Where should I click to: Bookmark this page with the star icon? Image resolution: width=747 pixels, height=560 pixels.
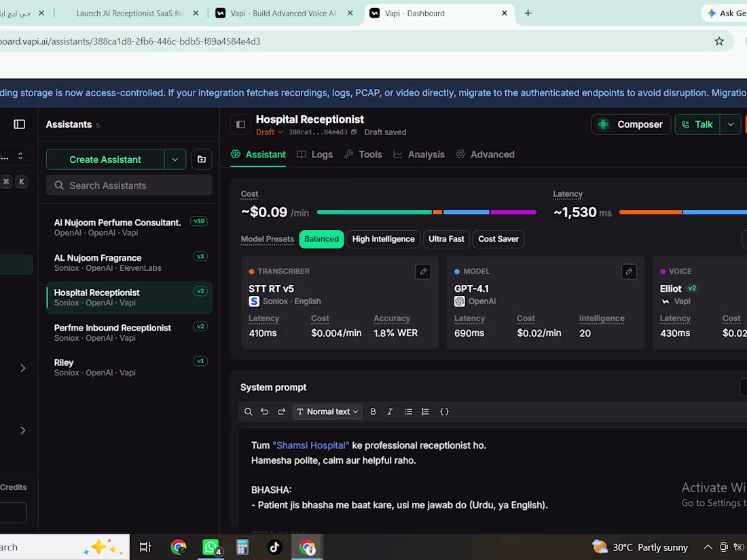click(x=719, y=41)
